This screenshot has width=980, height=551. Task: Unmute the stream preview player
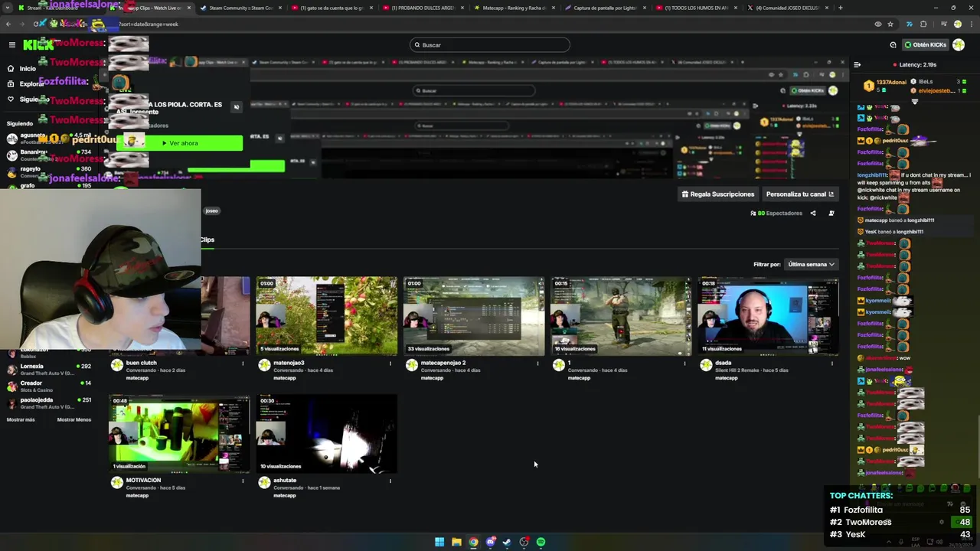[x=237, y=107]
